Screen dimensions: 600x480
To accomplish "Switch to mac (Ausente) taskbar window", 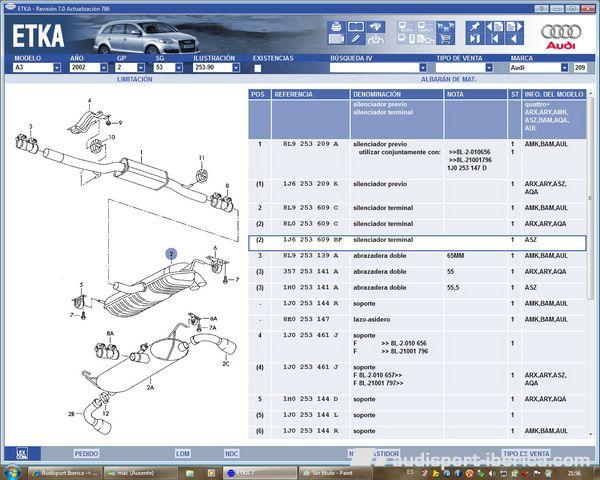I will (141, 473).
